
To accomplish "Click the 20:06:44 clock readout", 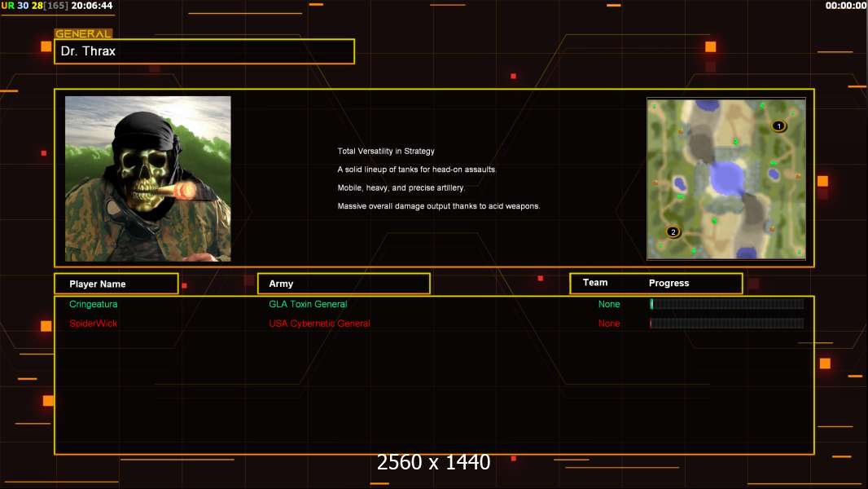I will [x=92, y=6].
